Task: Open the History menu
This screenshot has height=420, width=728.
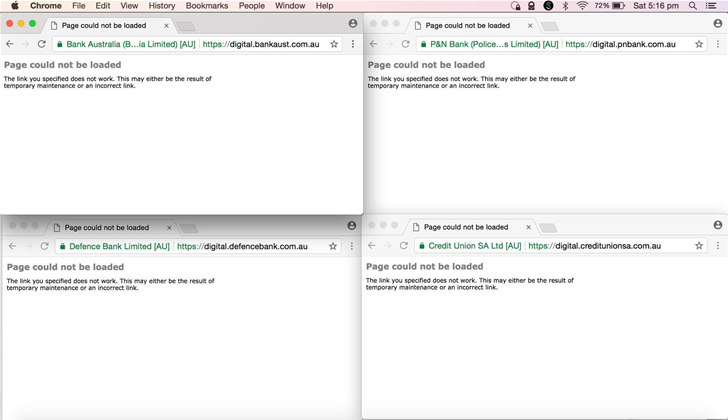Action: point(162,6)
